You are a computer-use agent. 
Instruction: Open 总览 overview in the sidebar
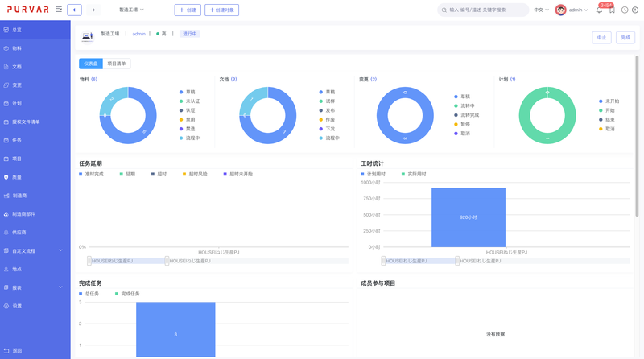35,30
